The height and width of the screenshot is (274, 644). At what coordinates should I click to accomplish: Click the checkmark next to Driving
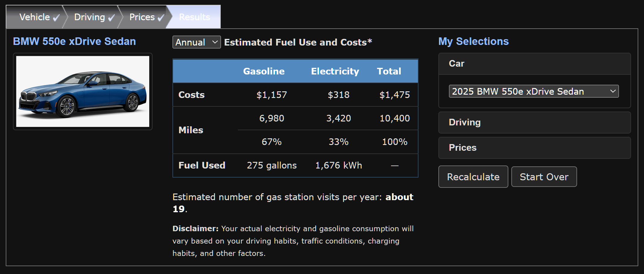111,18
